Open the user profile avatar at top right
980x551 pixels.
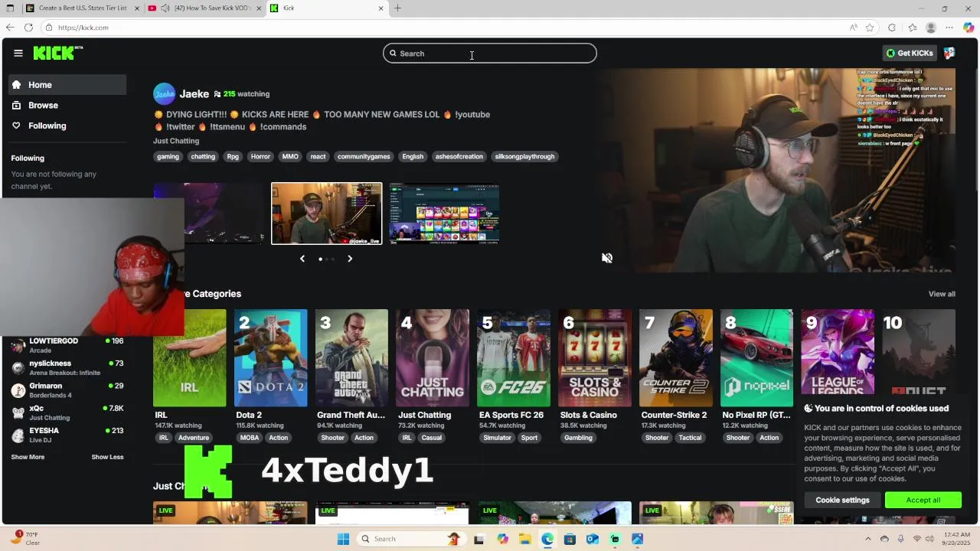(949, 53)
